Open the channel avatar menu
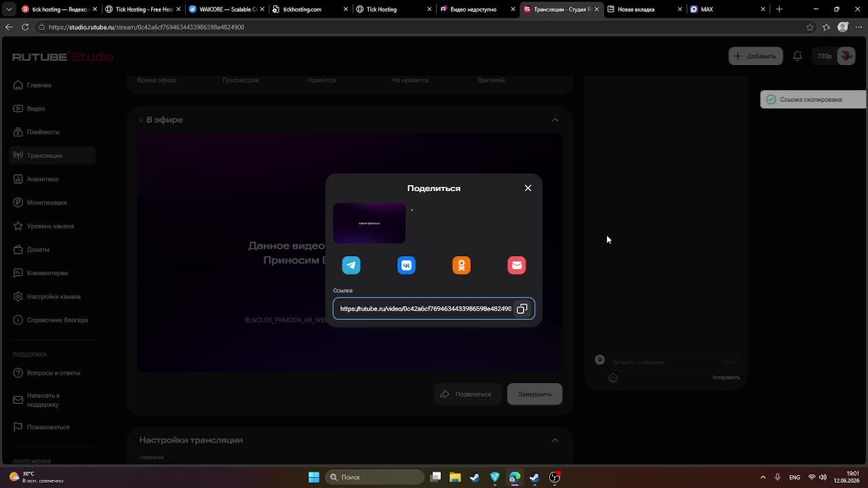This screenshot has height=488, width=868. pos(846,56)
